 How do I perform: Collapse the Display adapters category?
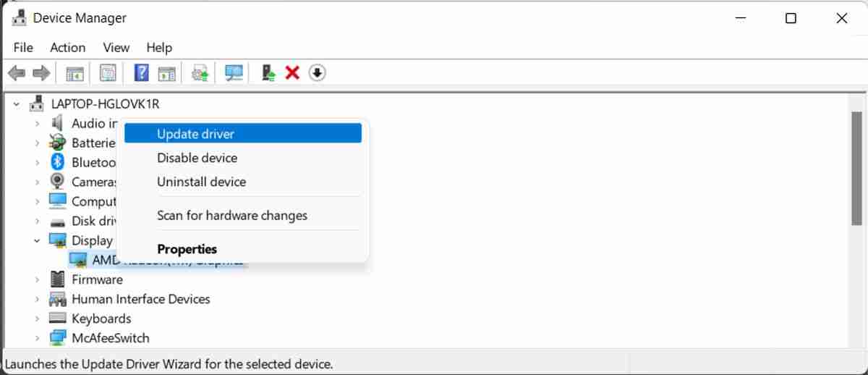(x=37, y=240)
